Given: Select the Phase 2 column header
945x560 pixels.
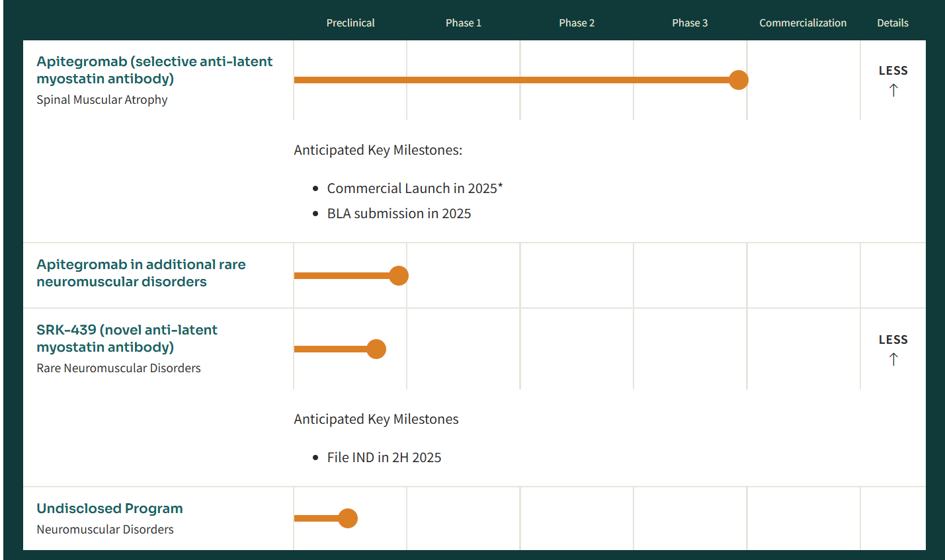Looking at the screenshot, I should point(577,23).
